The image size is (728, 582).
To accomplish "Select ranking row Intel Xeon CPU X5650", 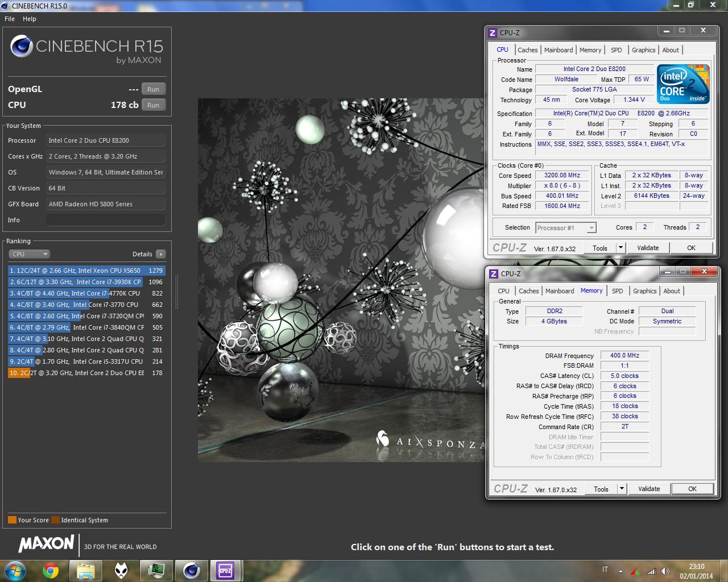I will click(x=86, y=271).
